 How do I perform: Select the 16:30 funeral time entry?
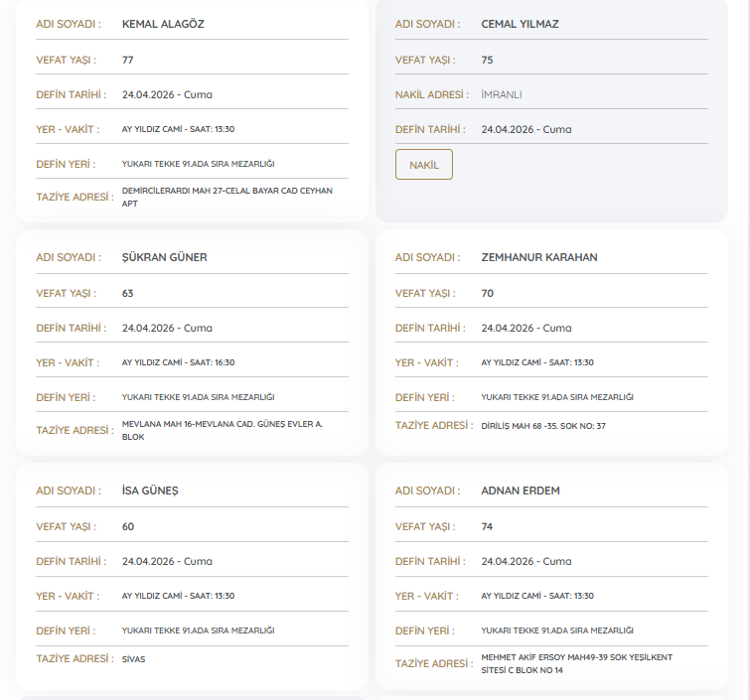[x=178, y=362]
